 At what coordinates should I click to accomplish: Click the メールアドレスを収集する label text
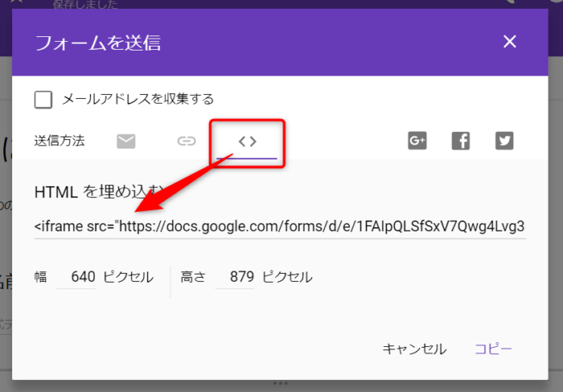(x=138, y=100)
